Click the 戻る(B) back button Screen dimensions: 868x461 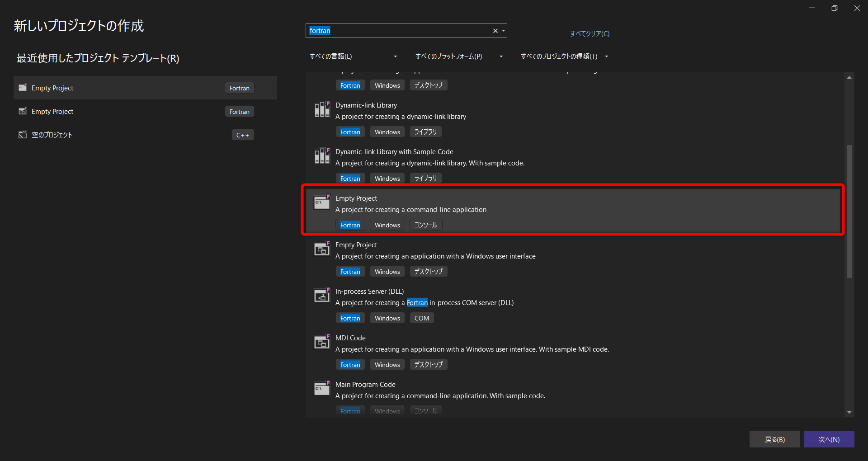(x=774, y=439)
